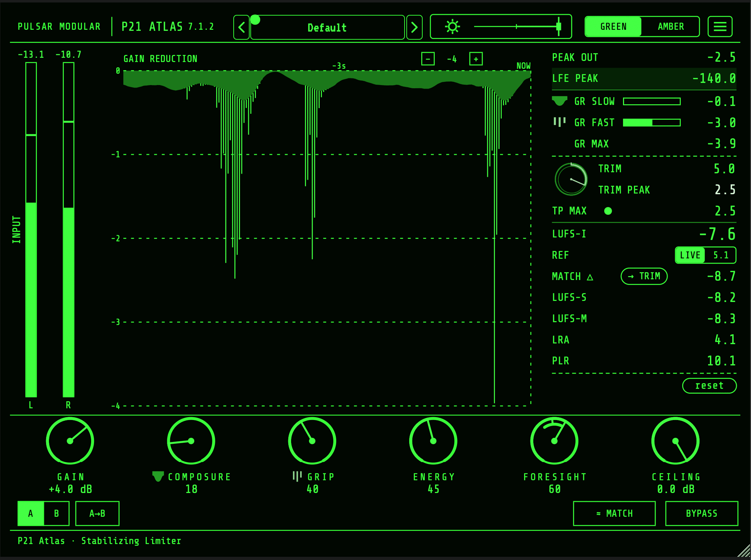Click the brightness sun icon
Image resolution: width=751 pixels, height=560 pixels.
tap(452, 27)
